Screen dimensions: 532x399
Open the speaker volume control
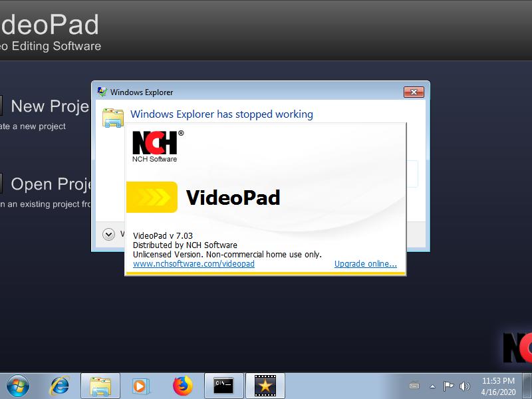(x=464, y=386)
